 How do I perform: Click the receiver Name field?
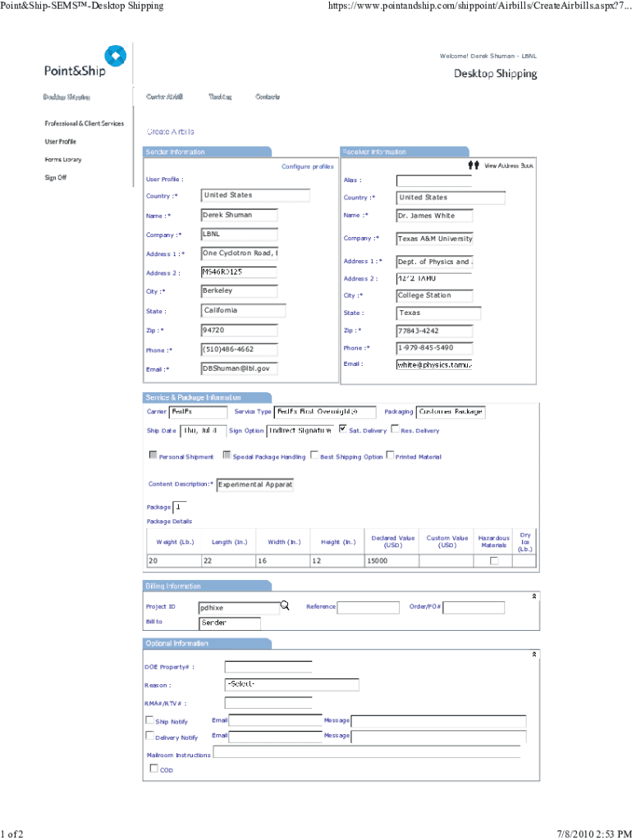(x=434, y=216)
